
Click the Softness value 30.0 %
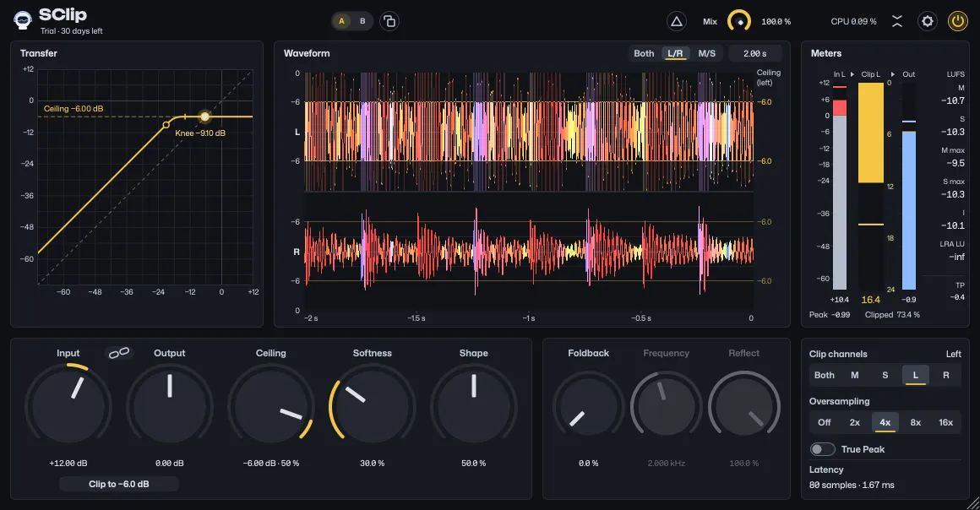click(x=372, y=463)
